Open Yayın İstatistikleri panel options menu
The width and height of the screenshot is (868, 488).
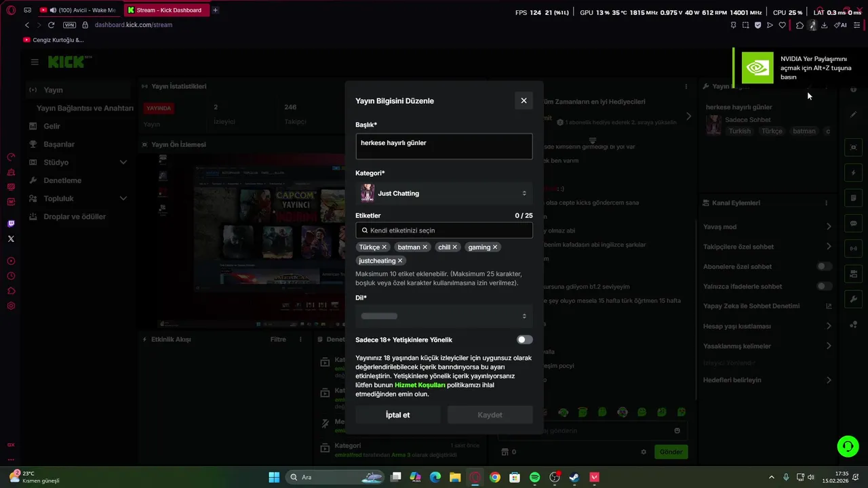[686, 87]
